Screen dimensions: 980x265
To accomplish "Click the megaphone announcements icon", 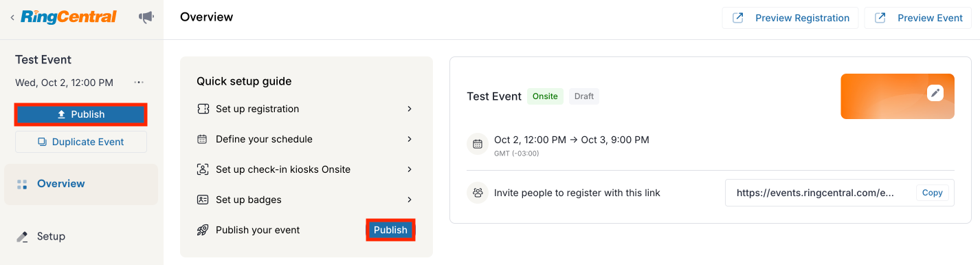I will click(x=146, y=17).
